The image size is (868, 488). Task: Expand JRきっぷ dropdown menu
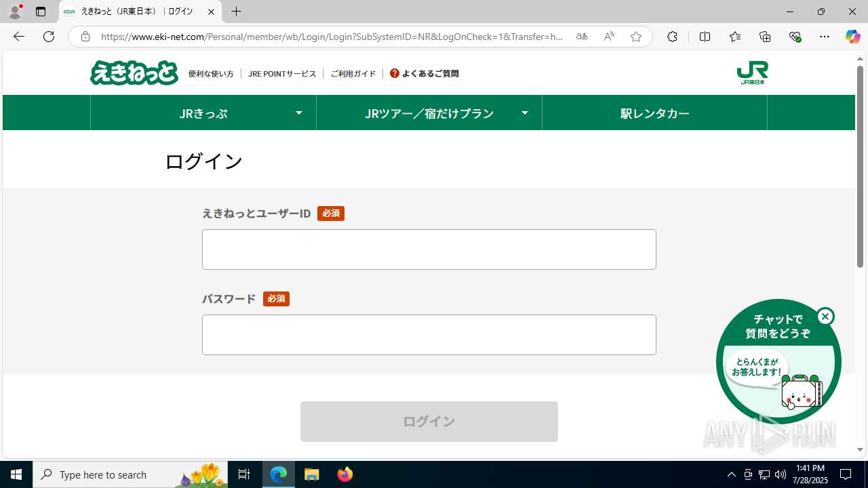tap(299, 113)
